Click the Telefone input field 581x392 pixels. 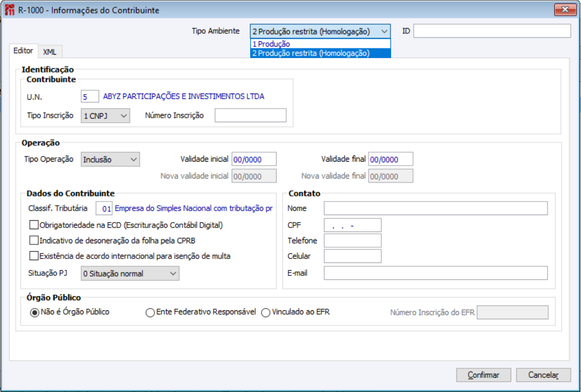[352, 240]
